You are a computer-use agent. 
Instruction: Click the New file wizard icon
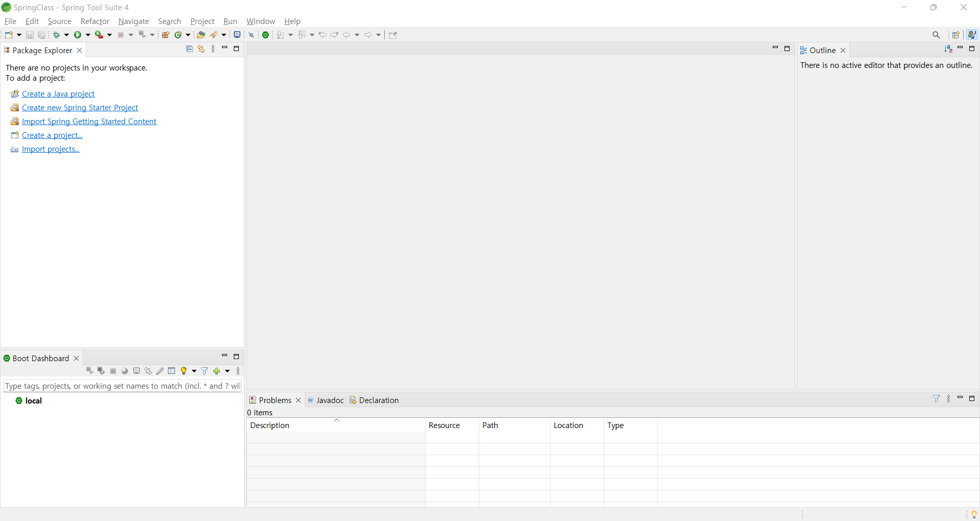click(9, 35)
